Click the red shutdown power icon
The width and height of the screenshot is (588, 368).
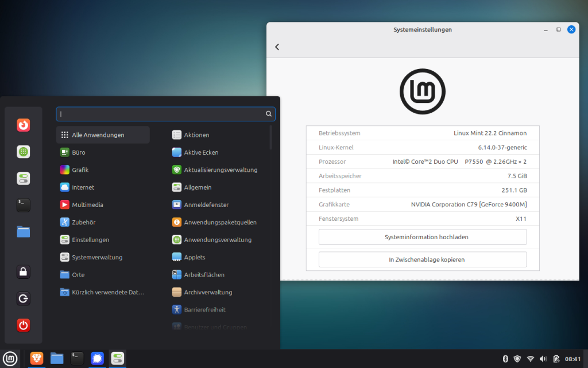coord(23,325)
